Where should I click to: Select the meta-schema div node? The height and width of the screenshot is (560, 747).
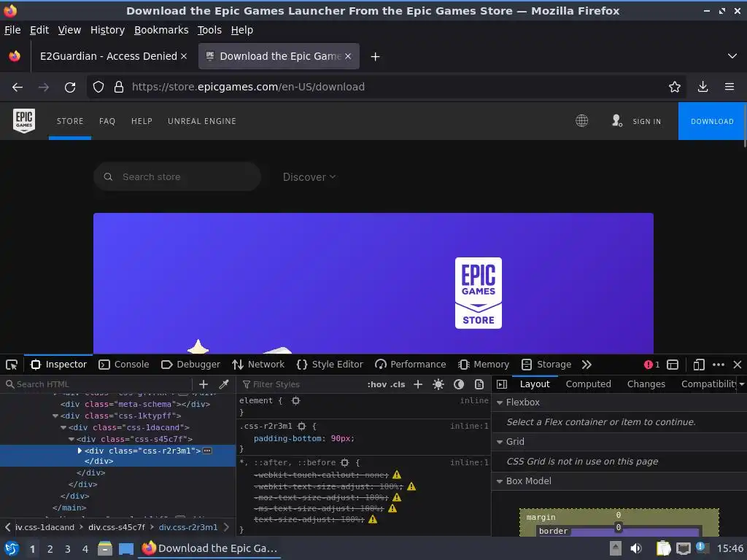[x=135, y=404]
